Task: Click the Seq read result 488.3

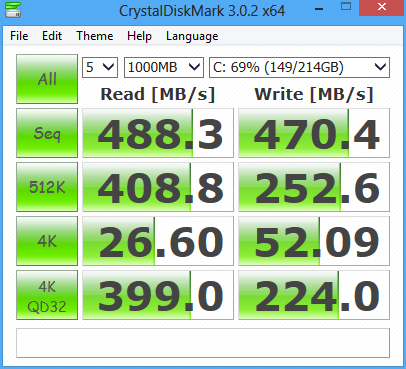Action: tap(158, 133)
